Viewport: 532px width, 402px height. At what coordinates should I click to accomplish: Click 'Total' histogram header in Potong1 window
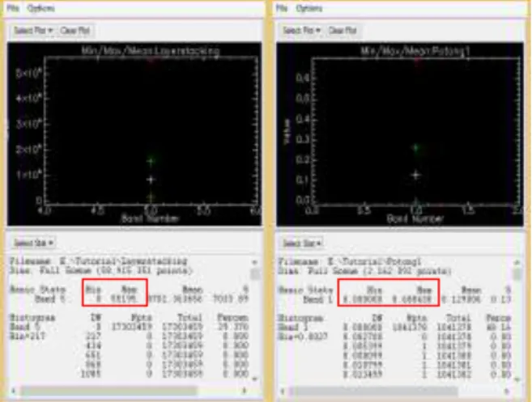click(x=458, y=318)
